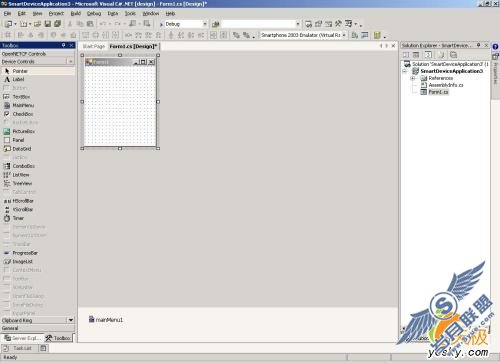Open the Build menu
This screenshot has height=363, width=500.
76,13
